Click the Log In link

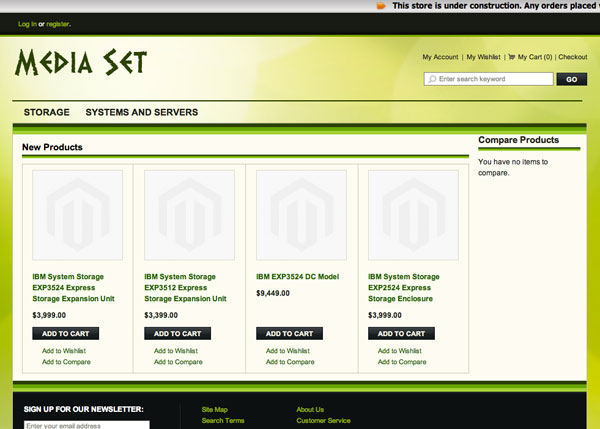27,23
